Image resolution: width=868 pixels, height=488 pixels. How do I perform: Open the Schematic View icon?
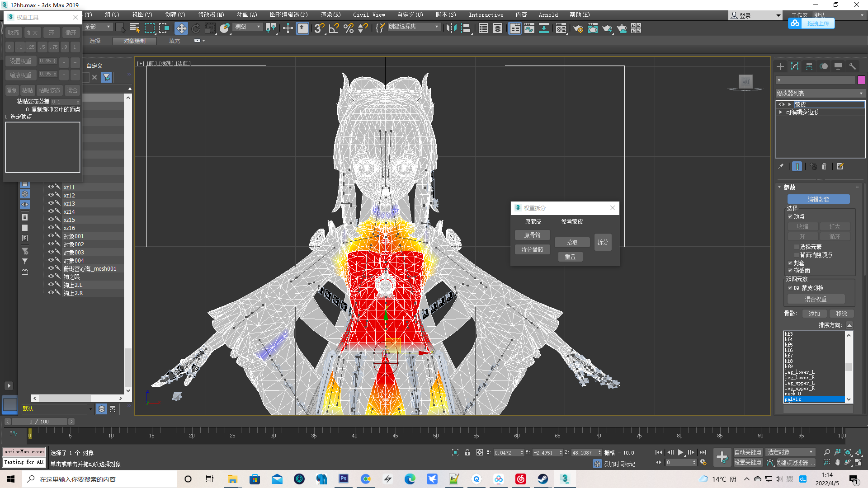tap(544, 28)
